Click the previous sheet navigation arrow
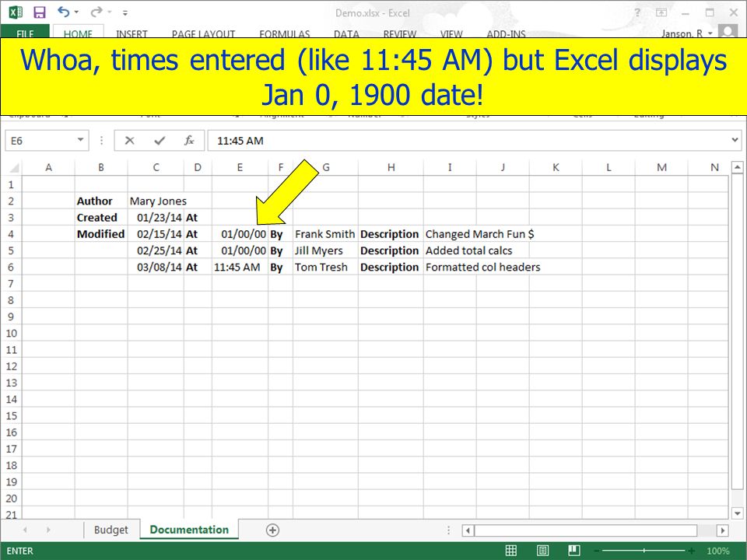 (x=25, y=530)
